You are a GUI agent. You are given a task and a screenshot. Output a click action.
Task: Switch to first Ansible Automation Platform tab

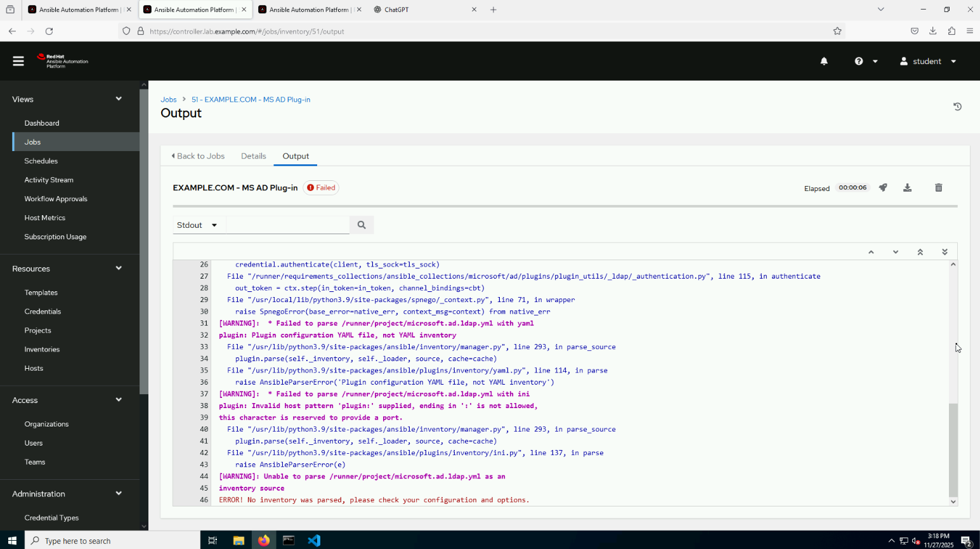click(80, 10)
